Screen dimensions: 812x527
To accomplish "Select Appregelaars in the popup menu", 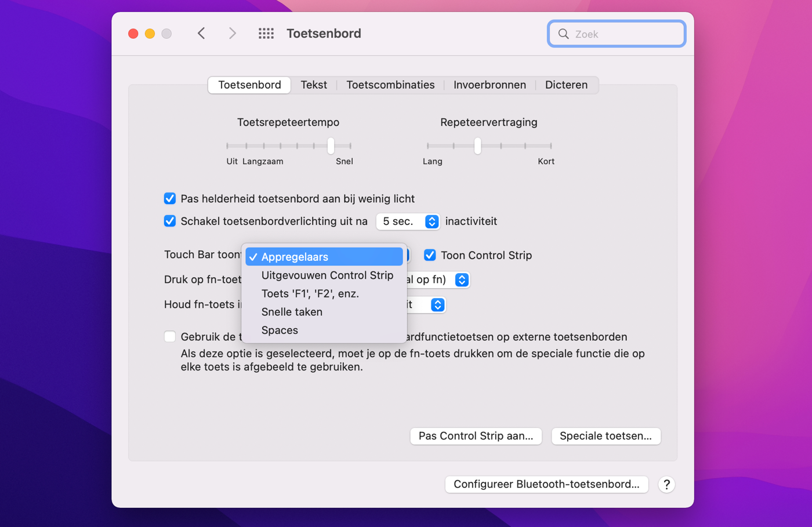I will (x=324, y=256).
